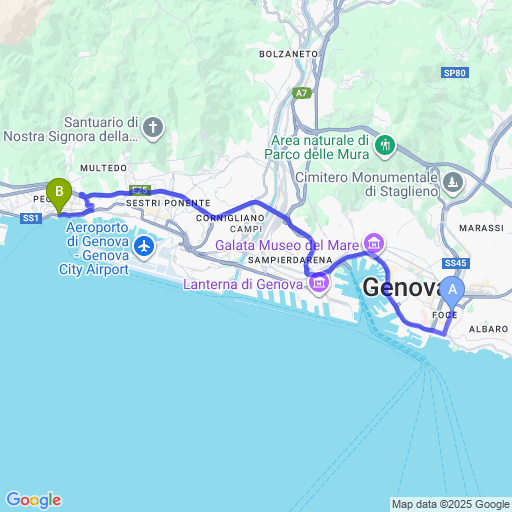This screenshot has width=512, height=512.
Task: Select the Santuario di Nostra Signora church pin
Action: 153,128
